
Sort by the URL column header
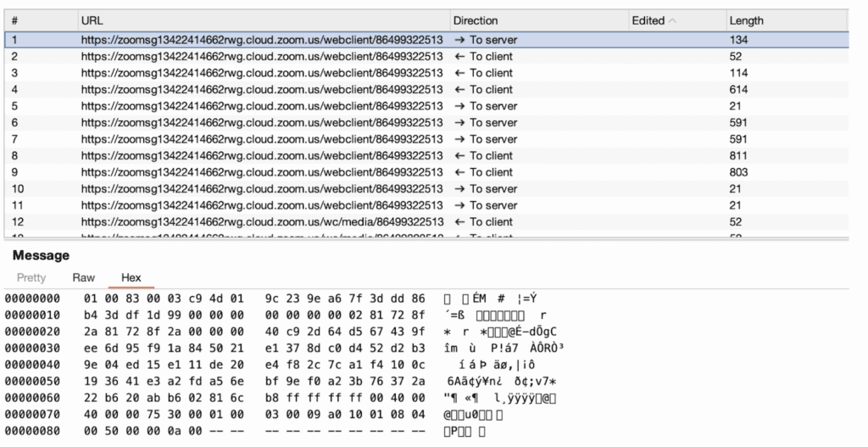pyautogui.click(x=264, y=20)
